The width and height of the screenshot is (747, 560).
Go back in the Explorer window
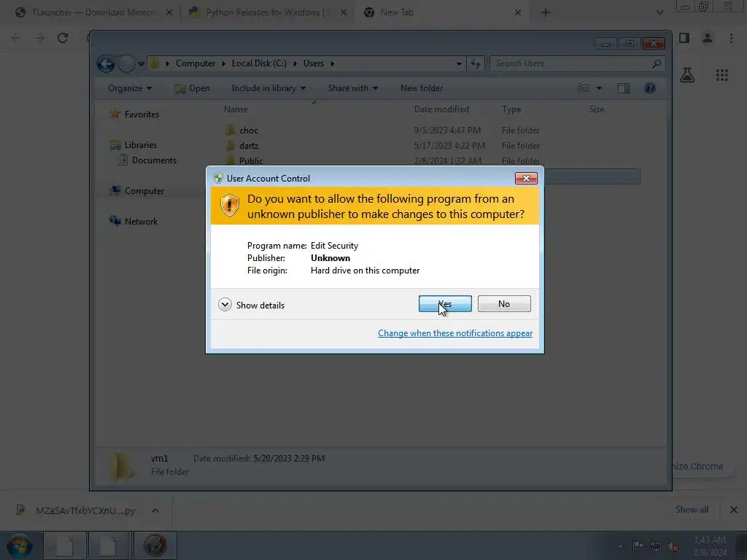point(106,64)
